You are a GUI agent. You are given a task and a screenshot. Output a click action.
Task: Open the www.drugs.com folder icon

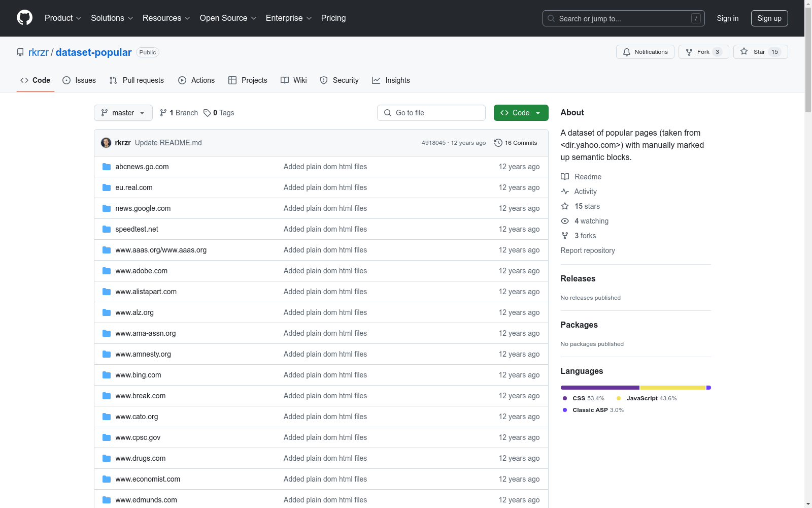point(107,458)
